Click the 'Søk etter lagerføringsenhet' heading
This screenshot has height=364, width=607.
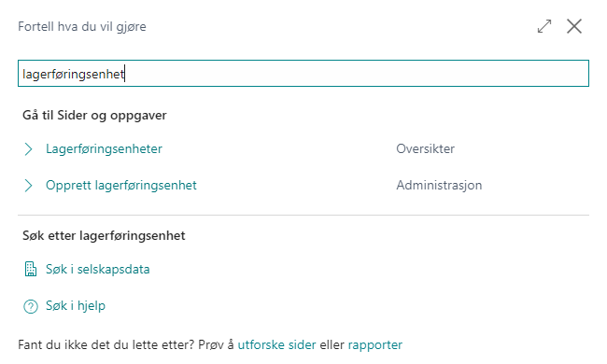pos(104,235)
